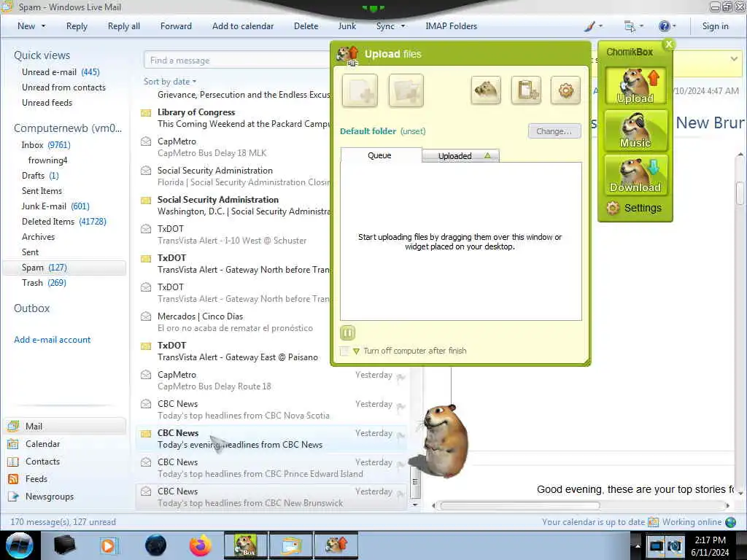Image resolution: width=747 pixels, height=560 pixels.
Task: Switch to Calendar view
Action: [x=42, y=444]
